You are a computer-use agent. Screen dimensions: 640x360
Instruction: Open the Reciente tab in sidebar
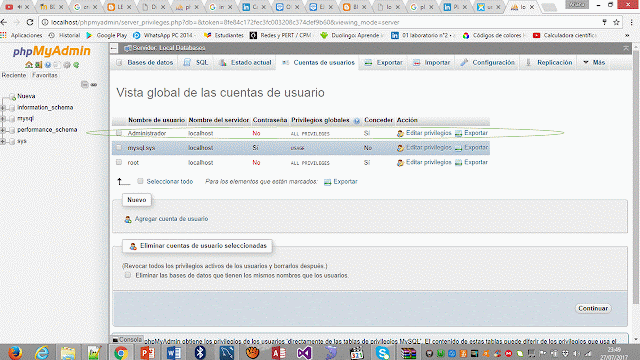tap(14, 76)
